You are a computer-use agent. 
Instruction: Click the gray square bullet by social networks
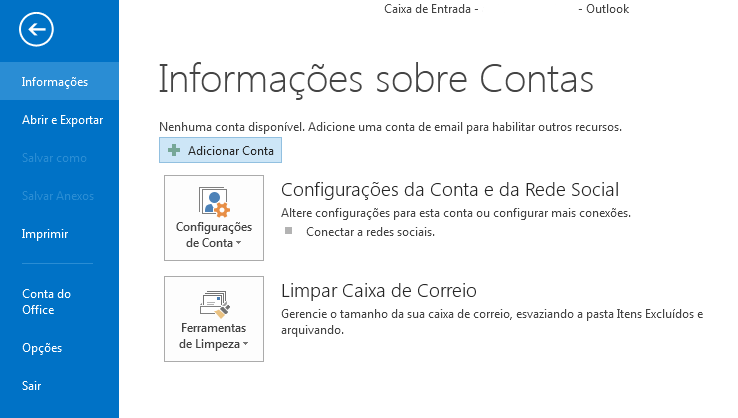(289, 231)
